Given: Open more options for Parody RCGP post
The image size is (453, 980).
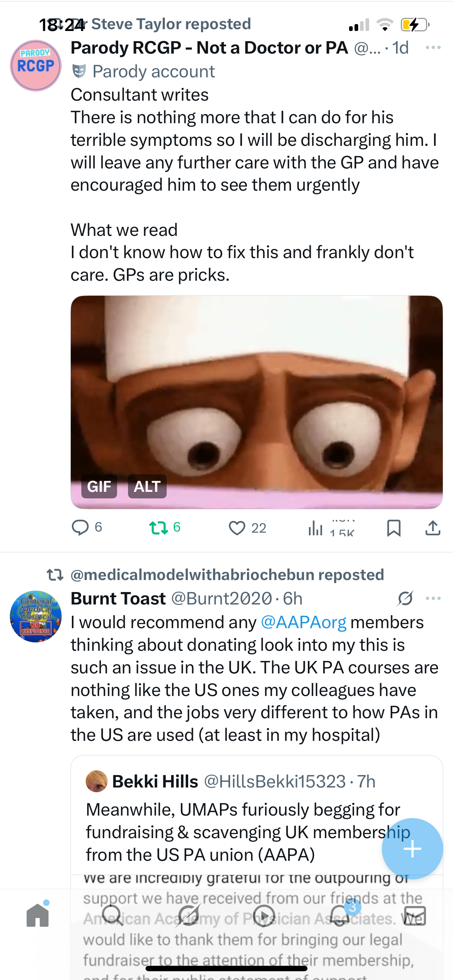Looking at the screenshot, I should click(x=433, y=47).
